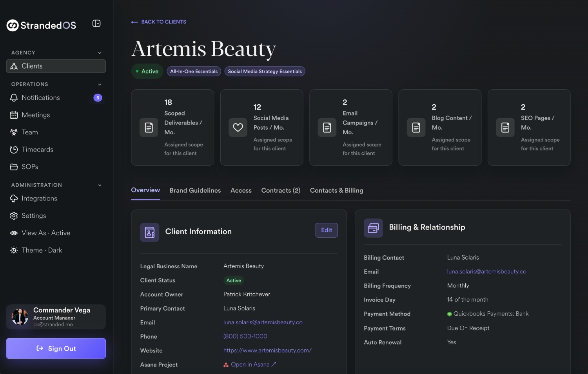Click the client email link in Client Information

pos(263,322)
